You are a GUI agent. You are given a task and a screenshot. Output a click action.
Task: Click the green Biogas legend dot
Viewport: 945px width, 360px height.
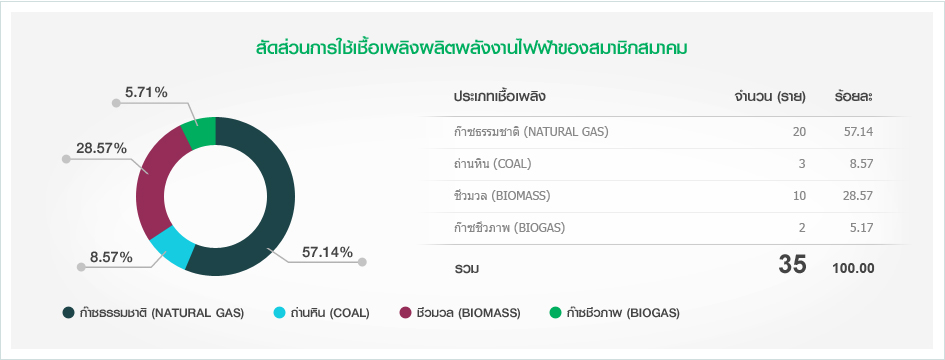pos(556,312)
